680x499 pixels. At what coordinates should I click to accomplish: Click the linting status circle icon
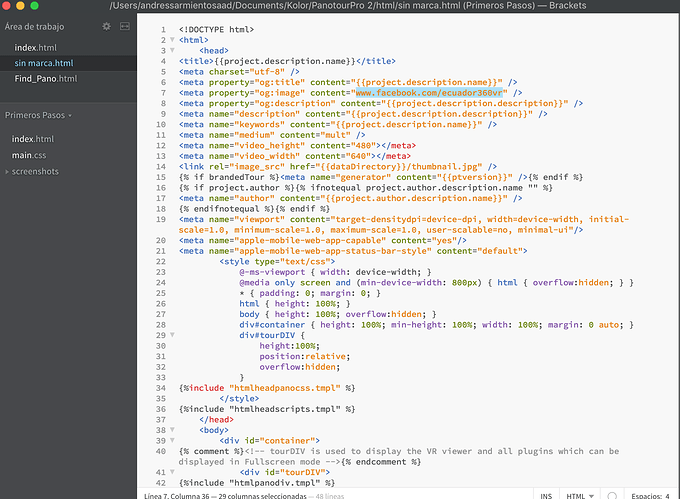[x=611, y=493]
